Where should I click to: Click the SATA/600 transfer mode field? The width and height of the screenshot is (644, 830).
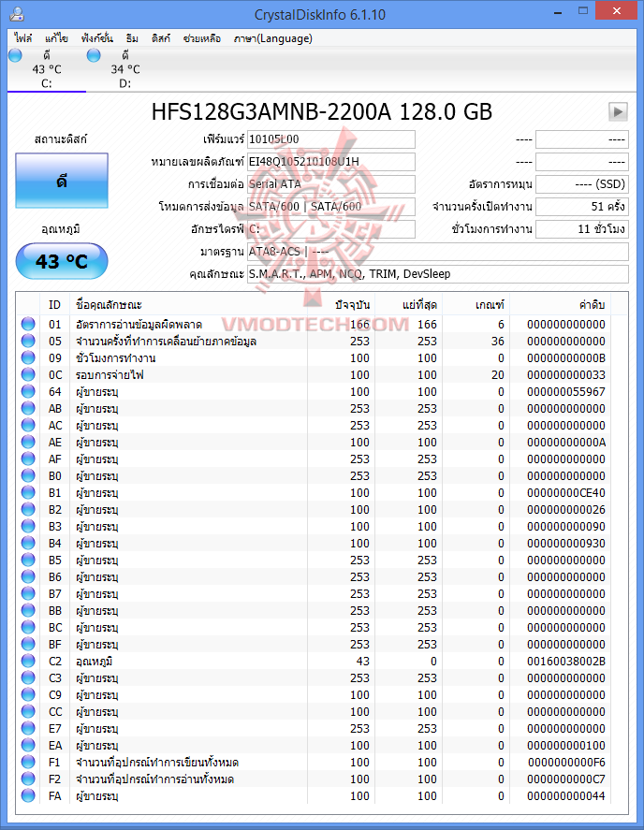tap(331, 207)
